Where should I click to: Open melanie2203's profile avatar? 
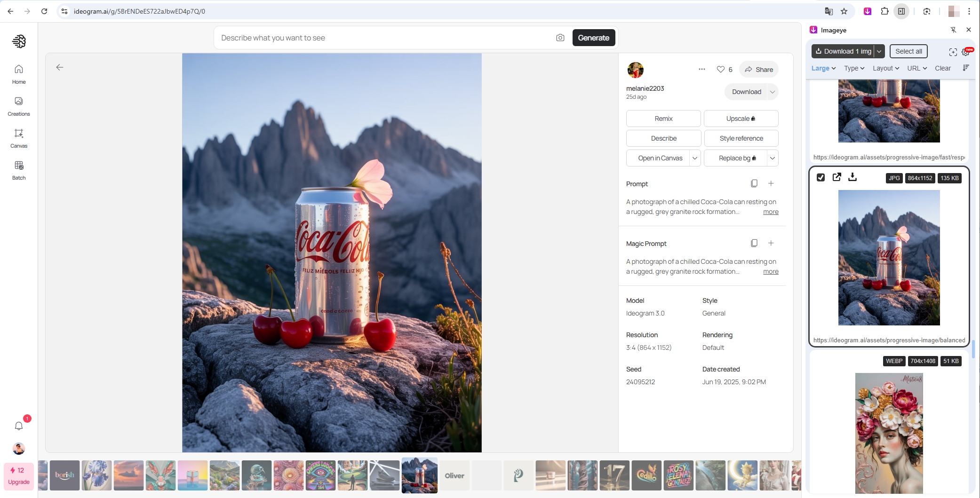(636, 70)
